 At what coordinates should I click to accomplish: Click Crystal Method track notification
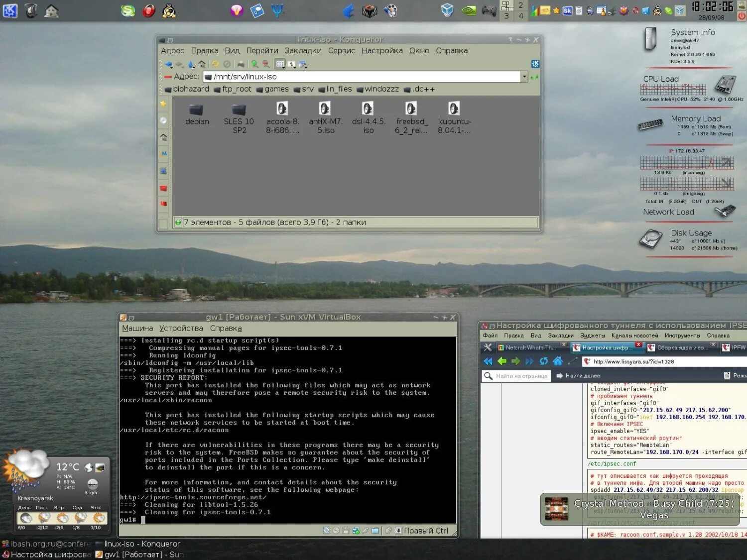[x=640, y=509]
